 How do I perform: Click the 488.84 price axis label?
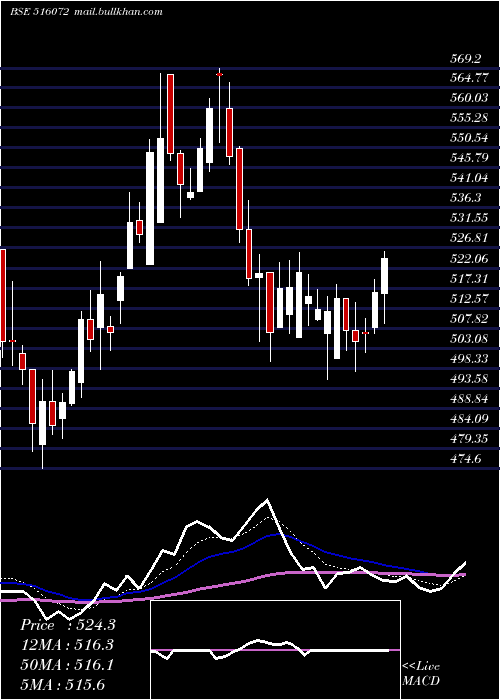(x=469, y=399)
